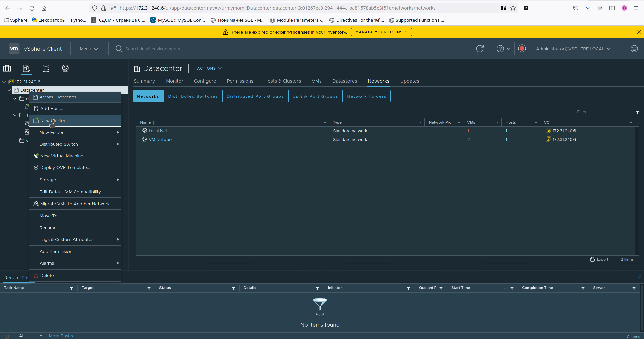This screenshot has width=644, height=339.
Task: Open the Storage inventory icon
Action: click(46, 68)
